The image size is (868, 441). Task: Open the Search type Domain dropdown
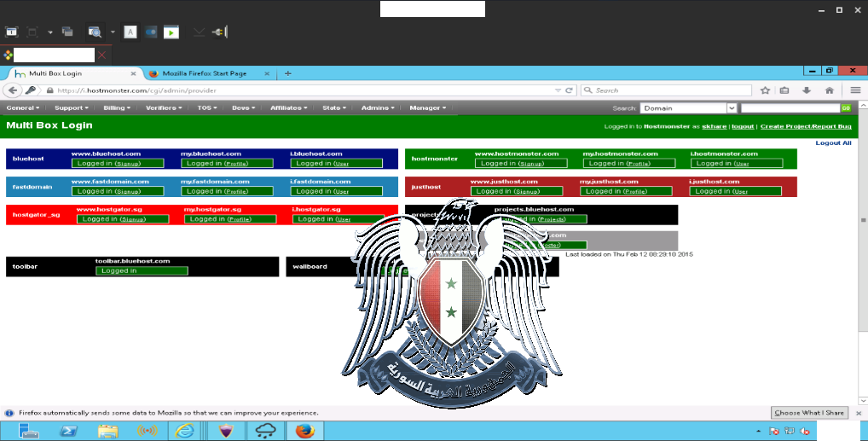(x=688, y=108)
